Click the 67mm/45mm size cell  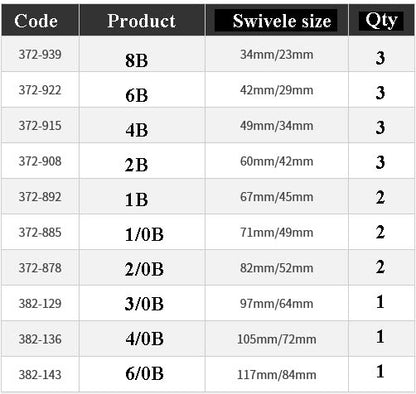(277, 197)
